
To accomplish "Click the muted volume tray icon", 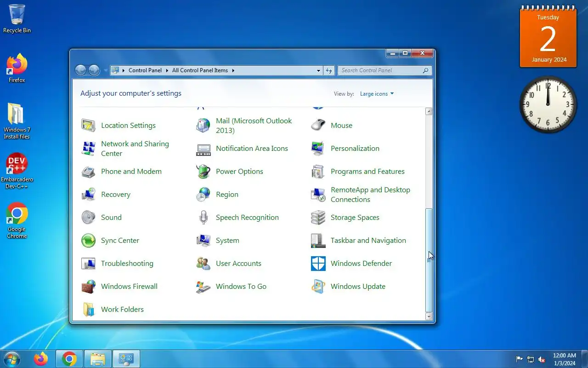I will (x=542, y=359).
